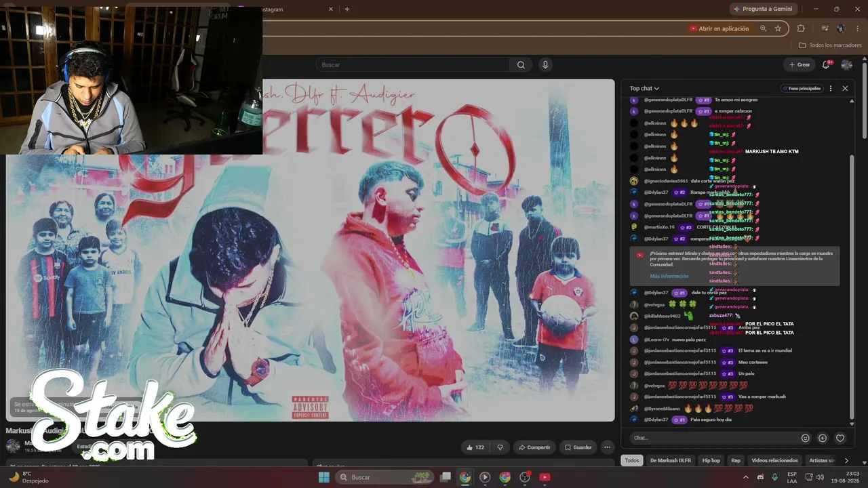The height and width of the screenshot is (488, 868).
Task: Click the zoom magnifier in address bar
Action: [x=764, y=28]
